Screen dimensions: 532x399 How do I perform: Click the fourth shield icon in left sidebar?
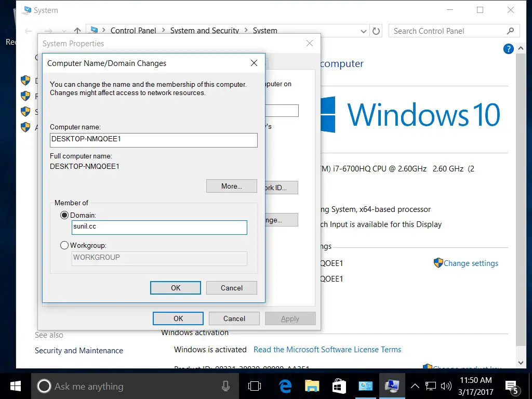[25, 127]
